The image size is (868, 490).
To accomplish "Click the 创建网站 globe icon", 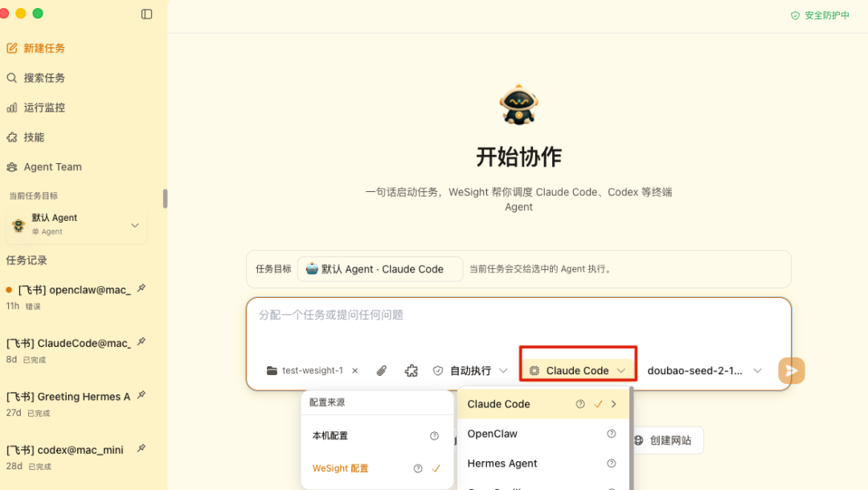I will 638,440.
